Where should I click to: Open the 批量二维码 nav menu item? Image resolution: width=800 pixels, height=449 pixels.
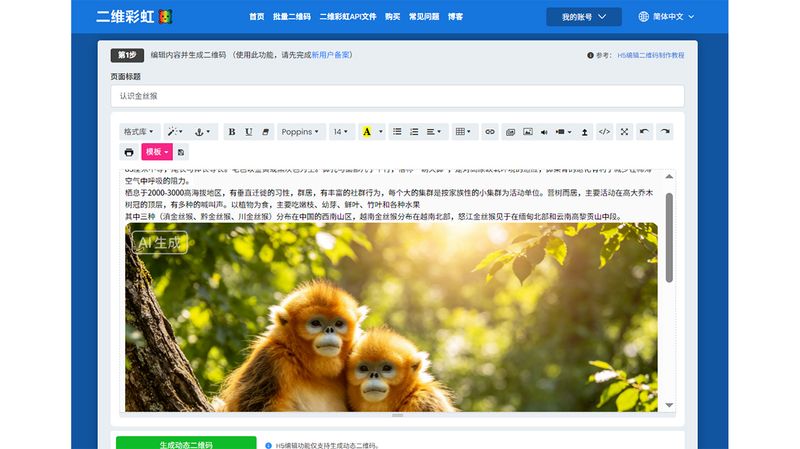click(291, 17)
